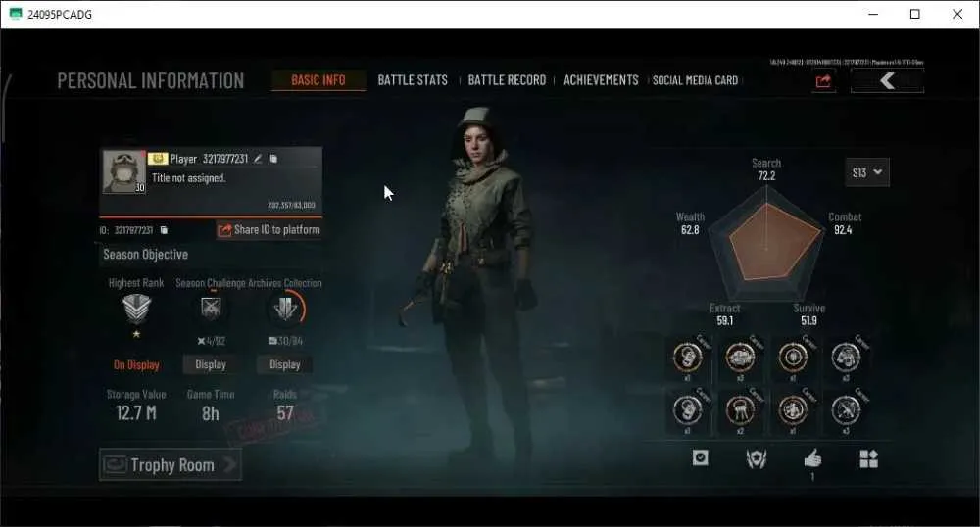
Task: Select the star emblem career badge in lower row
Action: pyautogui.click(x=793, y=409)
